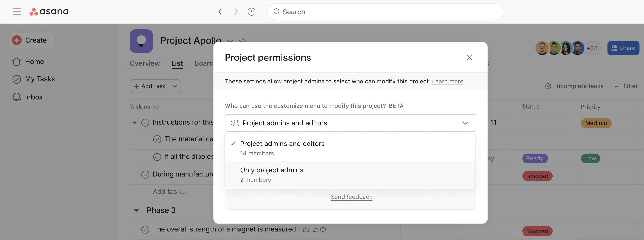Click the Learn more link
The height and width of the screenshot is (240, 644).
447,81
